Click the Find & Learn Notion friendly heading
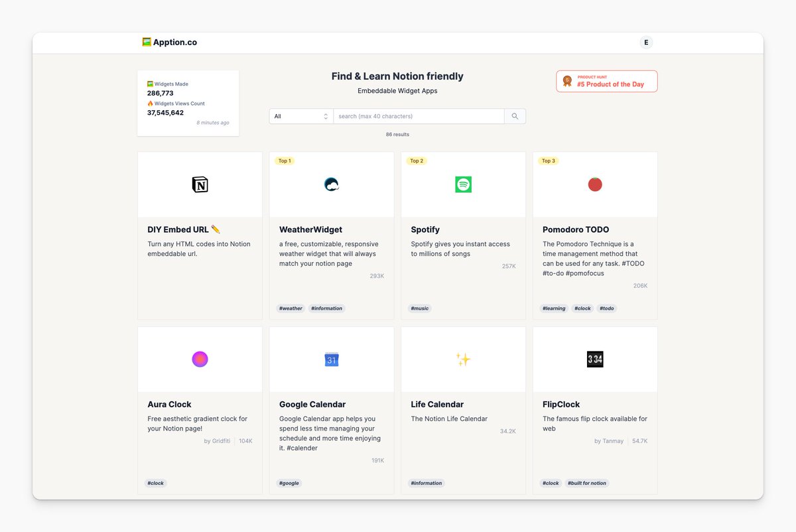This screenshot has width=796, height=532. click(x=397, y=76)
